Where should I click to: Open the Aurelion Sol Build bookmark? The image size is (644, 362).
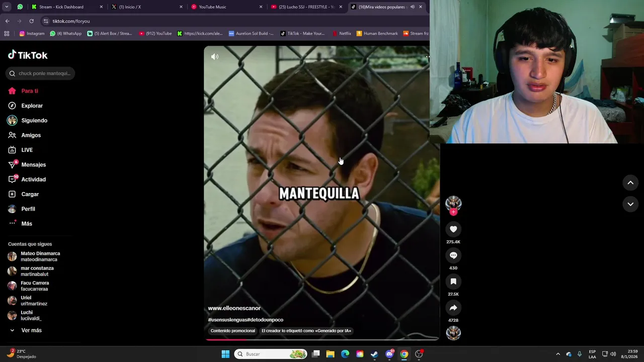pos(251,34)
